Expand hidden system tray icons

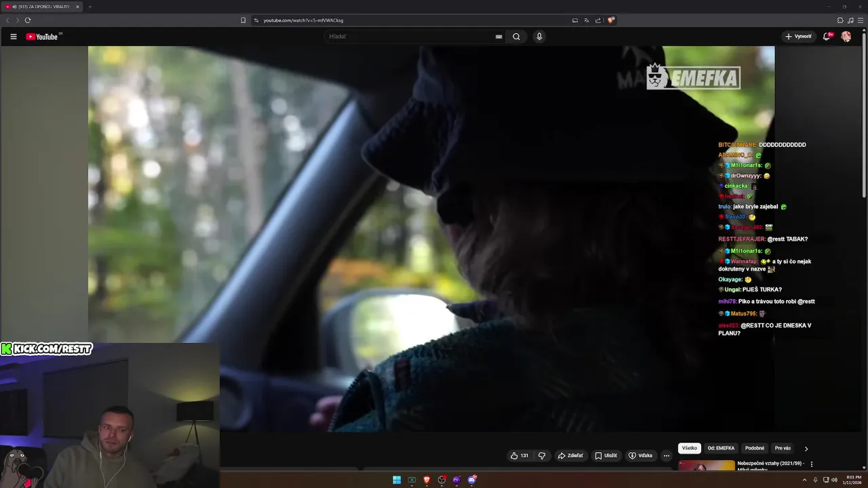(x=805, y=480)
